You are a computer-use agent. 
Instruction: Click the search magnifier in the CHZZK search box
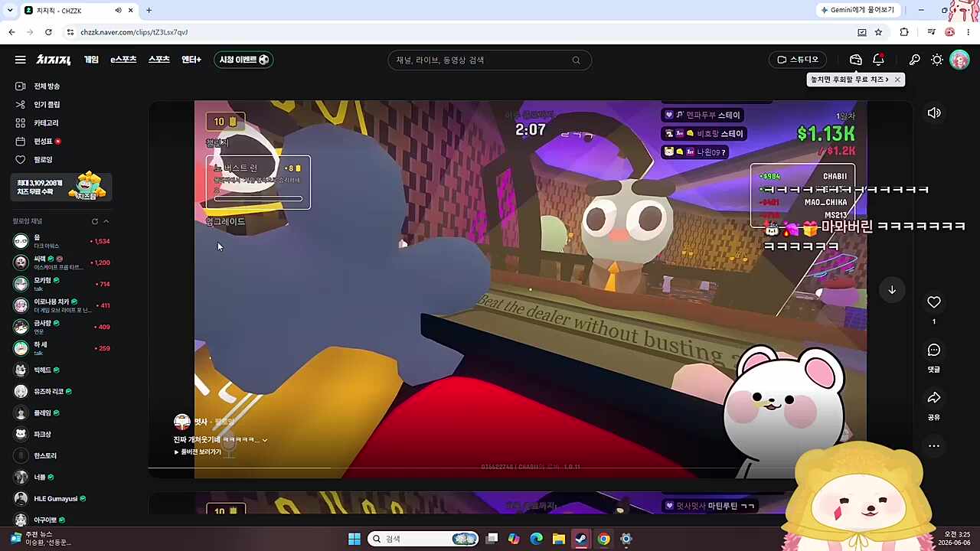pyautogui.click(x=576, y=60)
